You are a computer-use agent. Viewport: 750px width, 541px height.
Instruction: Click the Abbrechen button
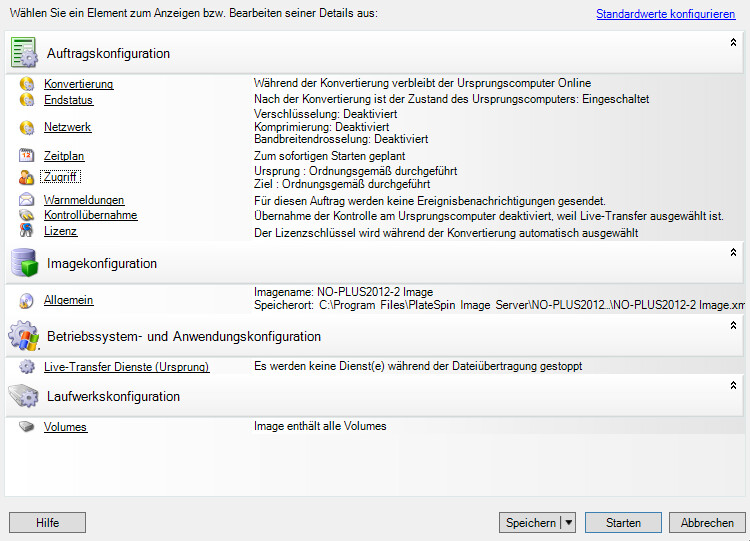click(x=707, y=523)
